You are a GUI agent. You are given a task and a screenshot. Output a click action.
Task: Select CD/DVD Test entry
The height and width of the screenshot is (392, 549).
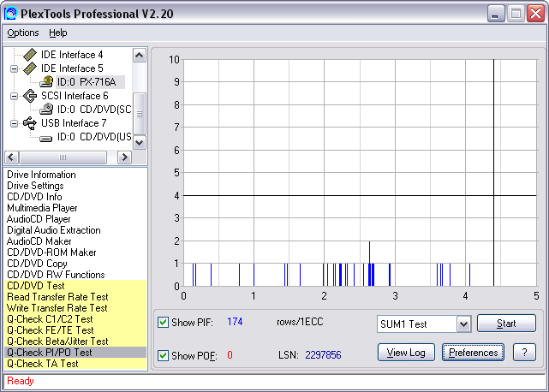[75, 286]
